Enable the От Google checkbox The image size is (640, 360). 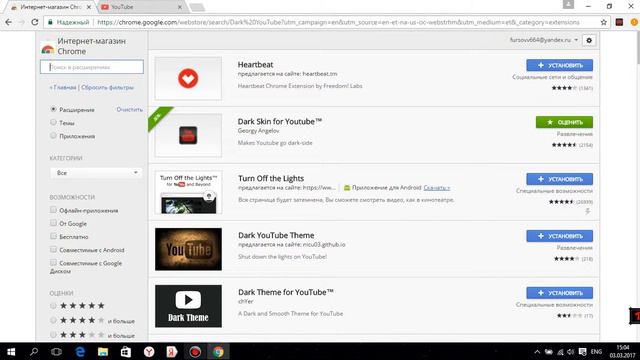53,223
